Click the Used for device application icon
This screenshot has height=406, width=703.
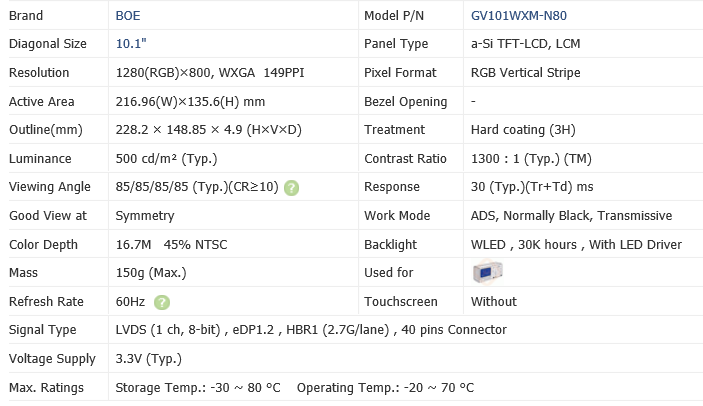[488, 272]
